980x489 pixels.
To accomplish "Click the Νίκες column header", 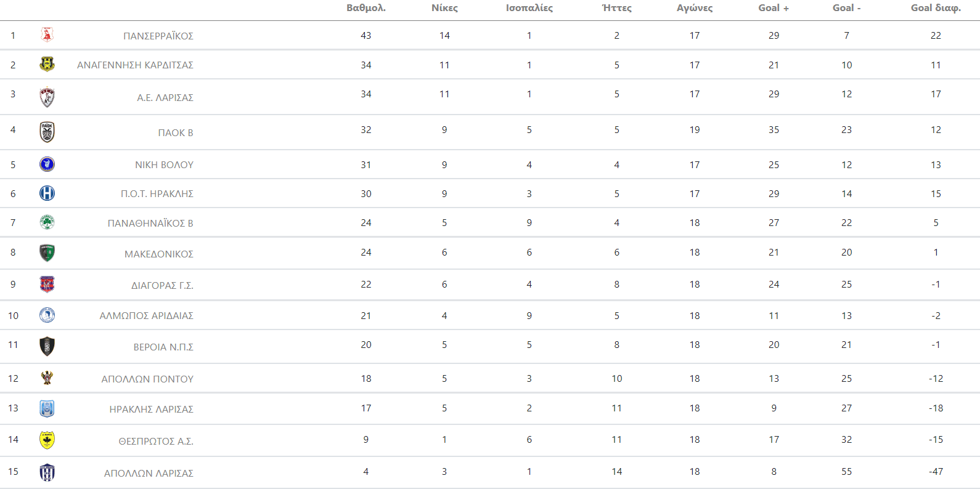I will click(444, 8).
